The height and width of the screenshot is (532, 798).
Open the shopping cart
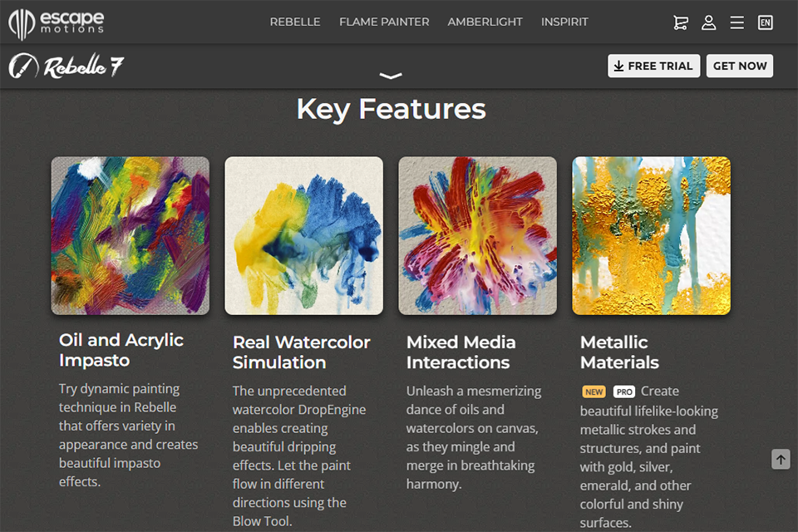point(681,22)
